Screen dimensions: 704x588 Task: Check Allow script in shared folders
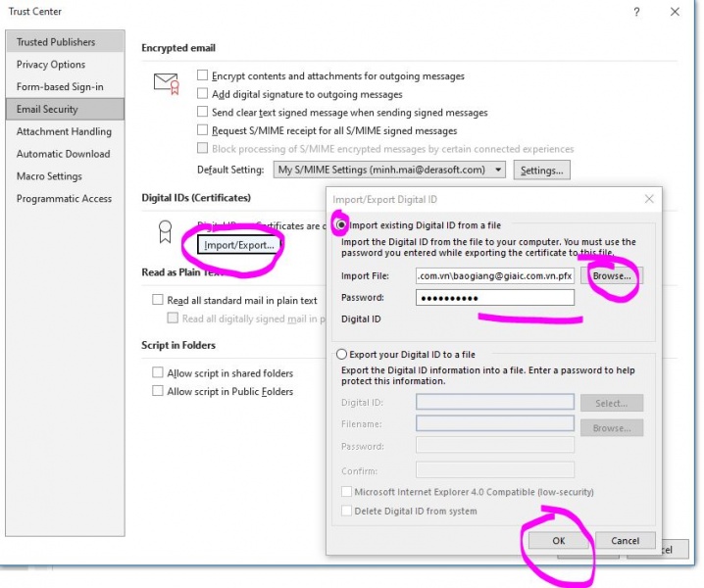point(158,373)
